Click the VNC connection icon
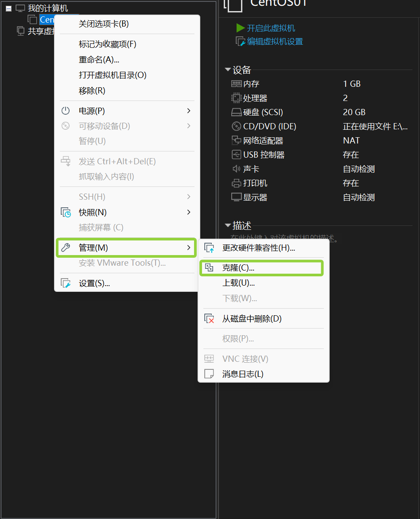 coord(209,358)
